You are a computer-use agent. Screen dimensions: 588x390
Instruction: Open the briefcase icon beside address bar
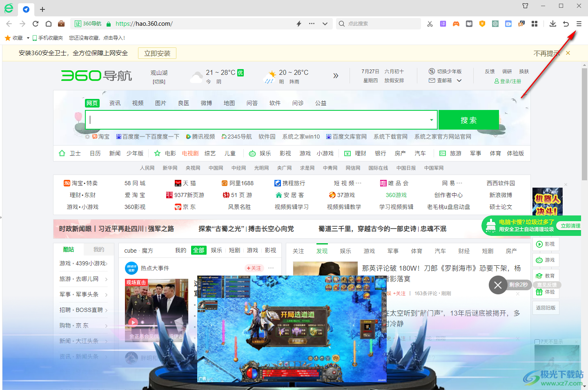point(61,24)
